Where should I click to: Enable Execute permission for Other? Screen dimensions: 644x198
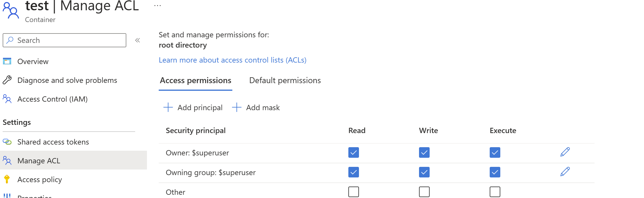[495, 192]
